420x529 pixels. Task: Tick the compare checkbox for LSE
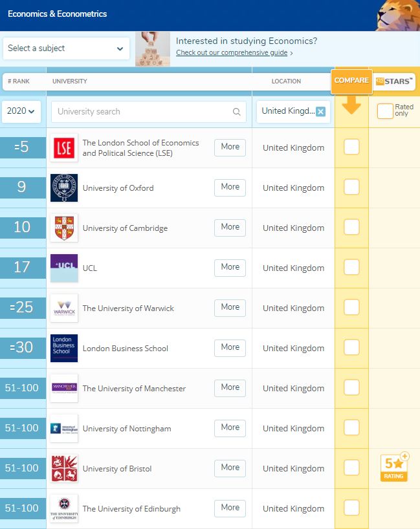351,147
